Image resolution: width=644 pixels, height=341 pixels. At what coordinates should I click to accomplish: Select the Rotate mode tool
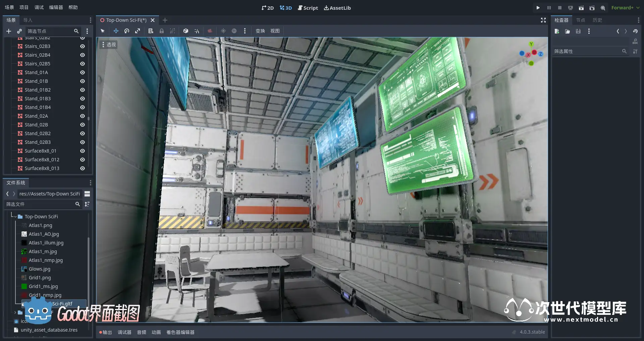click(127, 31)
